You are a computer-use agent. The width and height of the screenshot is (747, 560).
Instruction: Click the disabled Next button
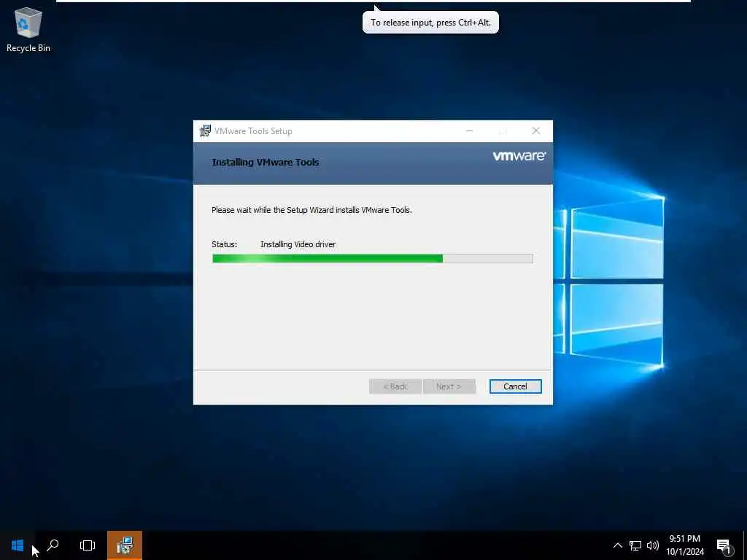(449, 386)
